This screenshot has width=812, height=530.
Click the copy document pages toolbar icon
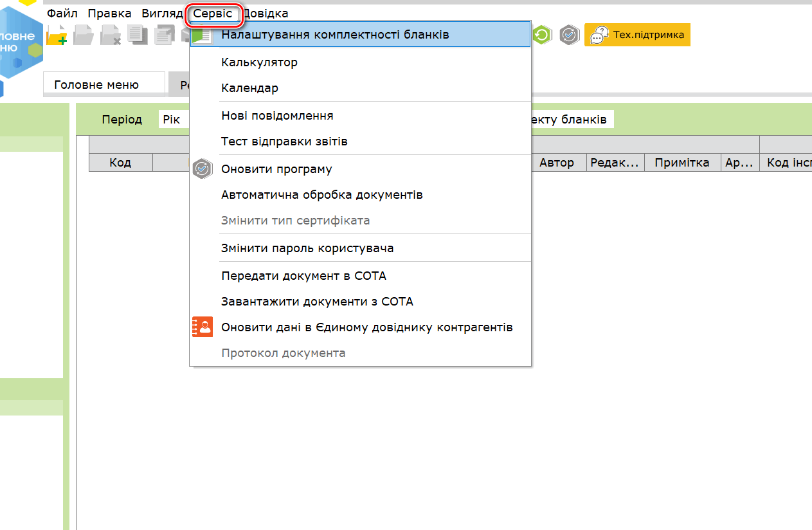138,35
